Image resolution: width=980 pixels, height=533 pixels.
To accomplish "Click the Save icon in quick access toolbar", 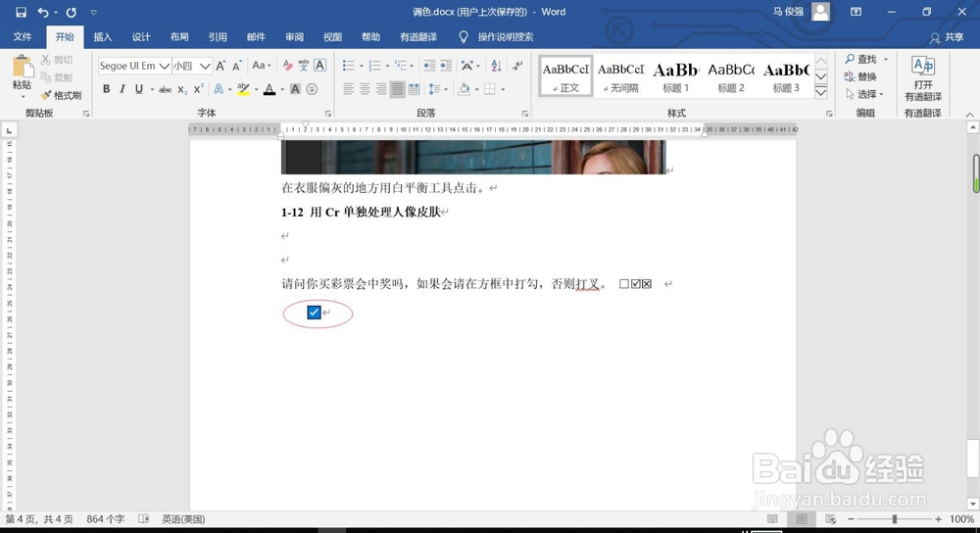I will pyautogui.click(x=21, y=12).
